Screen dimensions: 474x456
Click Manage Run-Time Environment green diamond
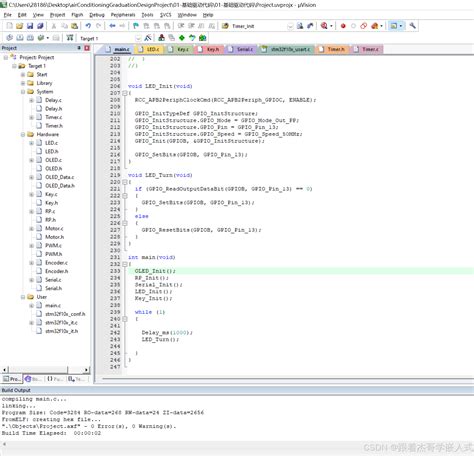click(182, 38)
